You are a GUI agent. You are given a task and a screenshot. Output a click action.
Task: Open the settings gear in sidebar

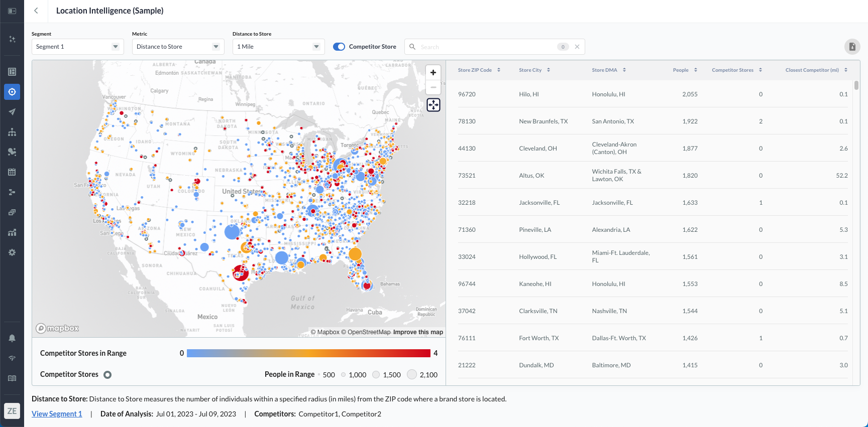point(12,252)
